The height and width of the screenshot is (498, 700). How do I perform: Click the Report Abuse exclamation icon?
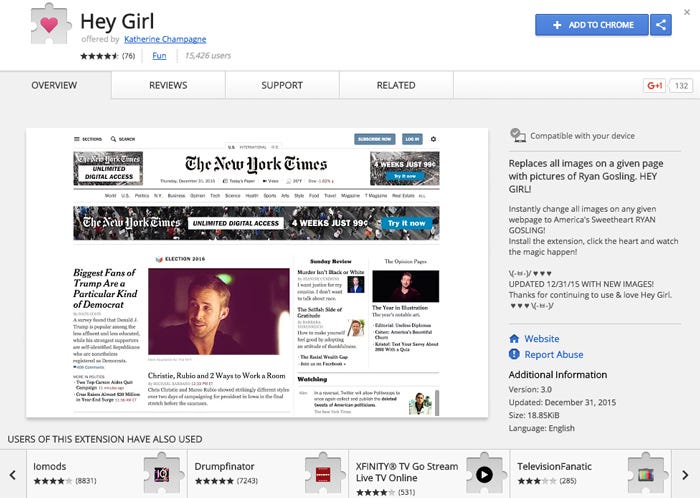(514, 354)
